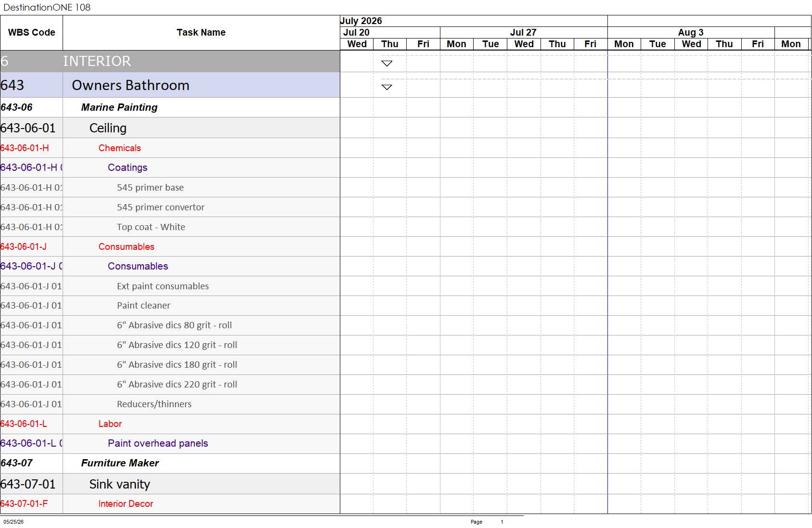Click the DestinationONE 108 project title
Screen dimensions: 812x528
tap(47, 7)
